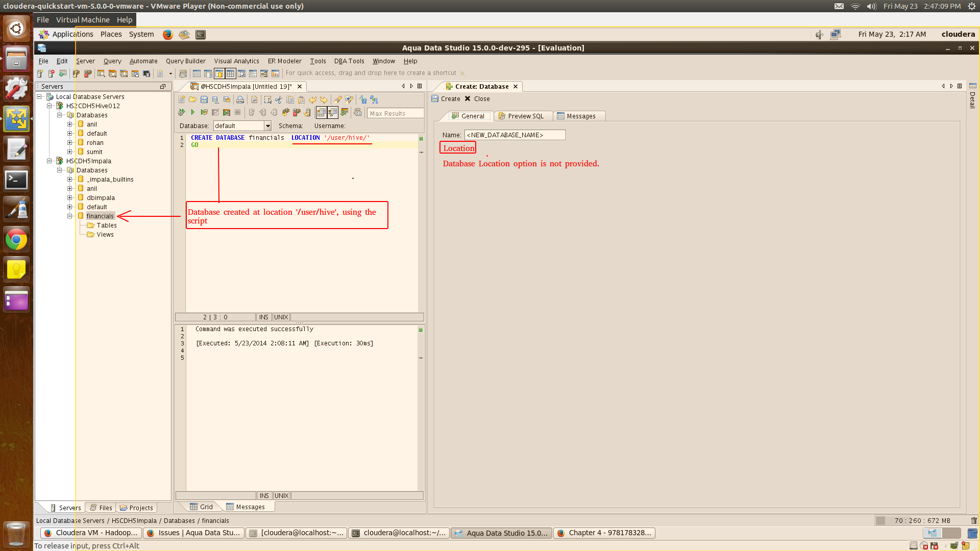Toggle the first highlighted results-grid button in query toolbar
Viewport: 980px width, 551px height.
coord(322,112)
